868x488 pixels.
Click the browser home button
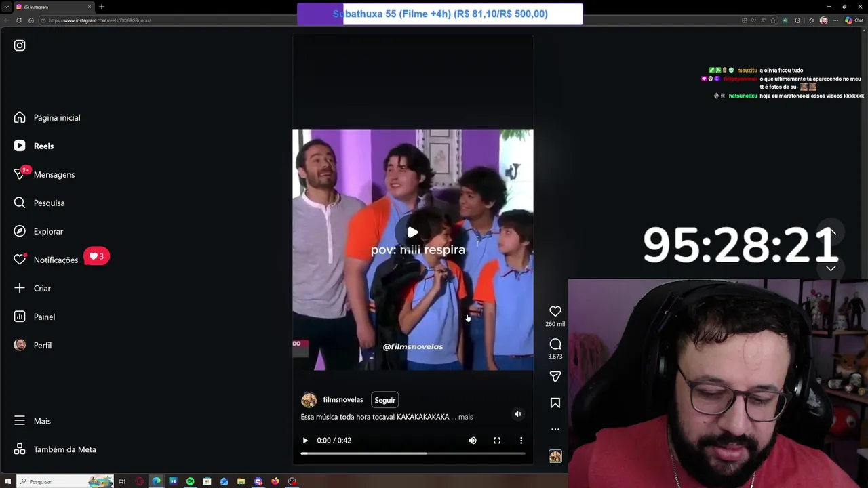pos(31,20)
